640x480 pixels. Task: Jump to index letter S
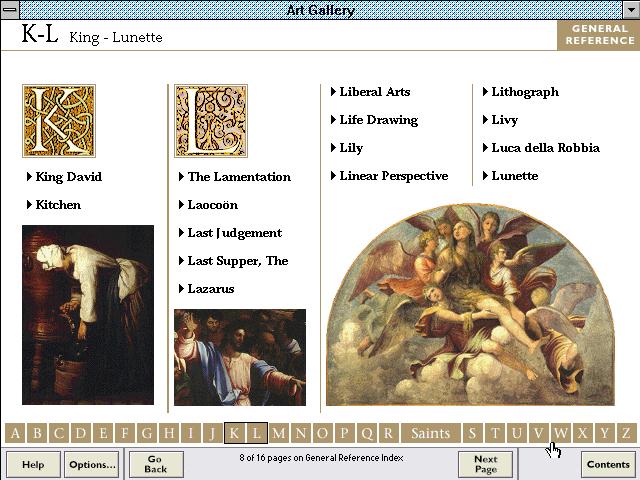473,433
